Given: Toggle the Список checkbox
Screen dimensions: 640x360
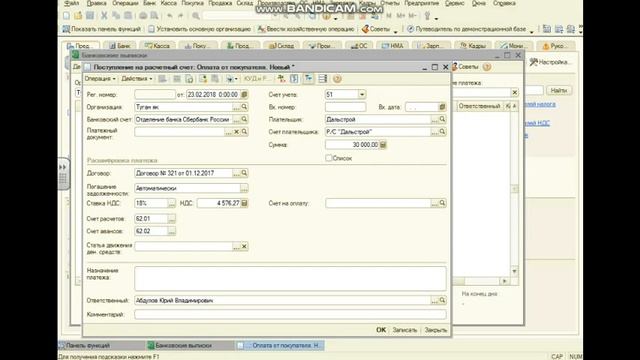Looking at the screenshot, I should pos(329,158).
